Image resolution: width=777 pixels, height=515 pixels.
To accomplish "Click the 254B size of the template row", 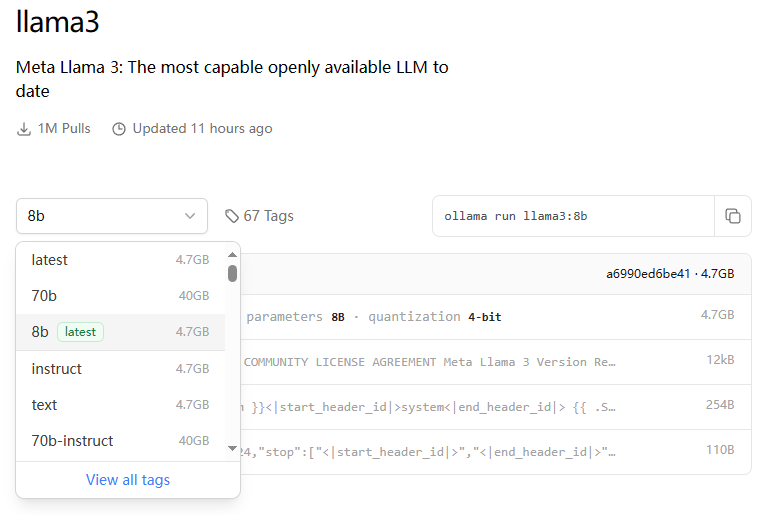I will tap(720, 405).
